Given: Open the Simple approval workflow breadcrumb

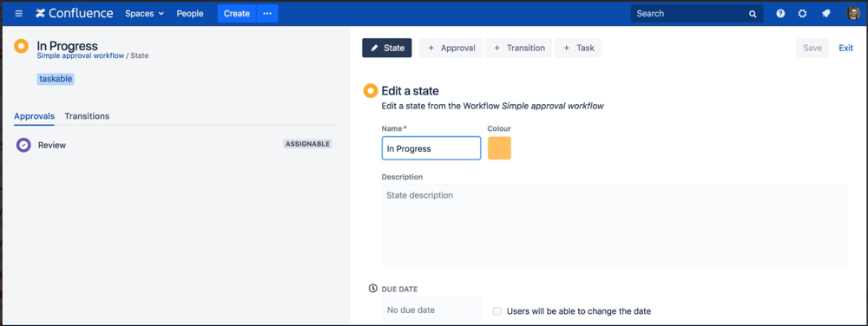Looking at the screenshot, I should (80, 55).
